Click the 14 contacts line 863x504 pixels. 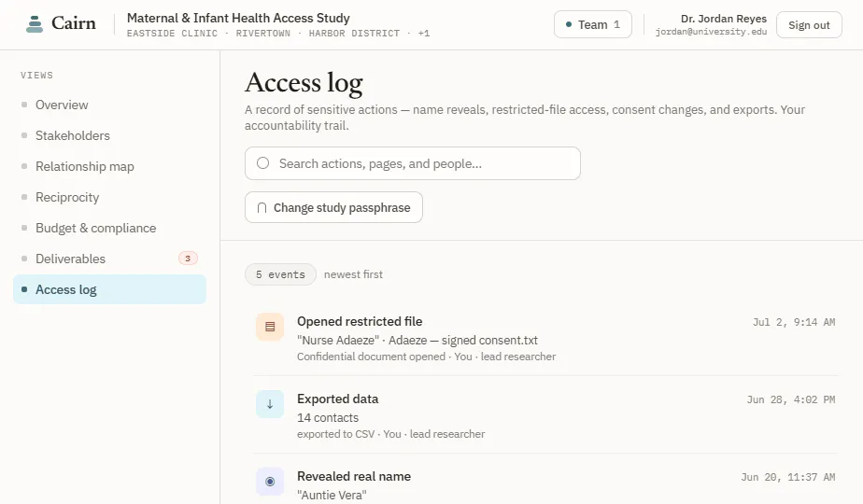click(x=328, y=418)
